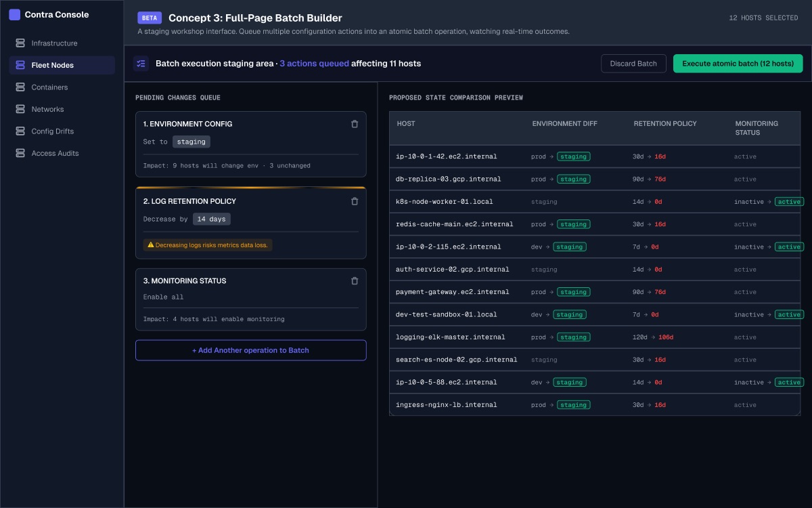
Task: Click 'Impact: 4 hosts will enable monitoring' text
Action: tap(214, 319)
